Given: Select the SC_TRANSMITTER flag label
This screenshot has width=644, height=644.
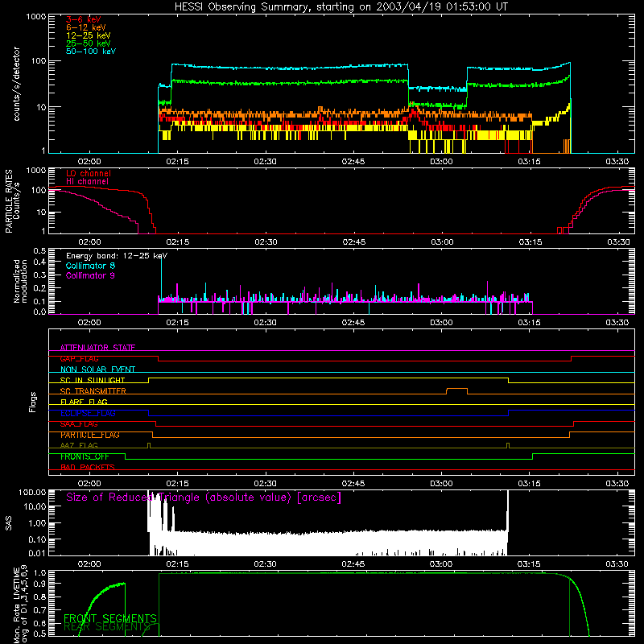Looking at the screenshot, I should point(93,391).
